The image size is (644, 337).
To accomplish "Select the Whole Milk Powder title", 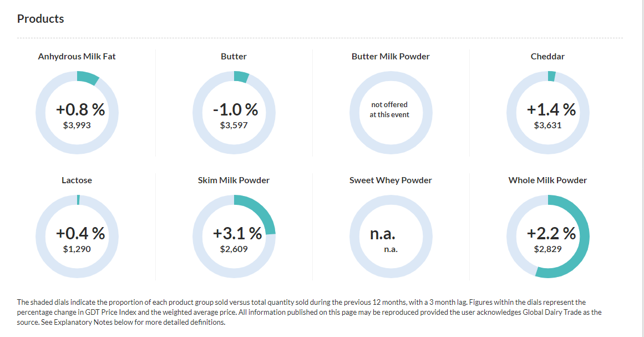I will tap(547, 180).
